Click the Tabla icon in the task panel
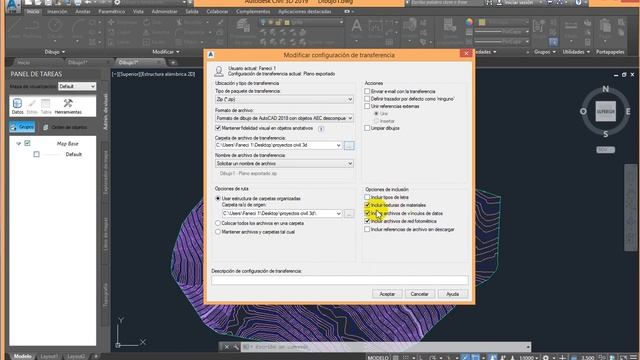 [x=46, y=103]
